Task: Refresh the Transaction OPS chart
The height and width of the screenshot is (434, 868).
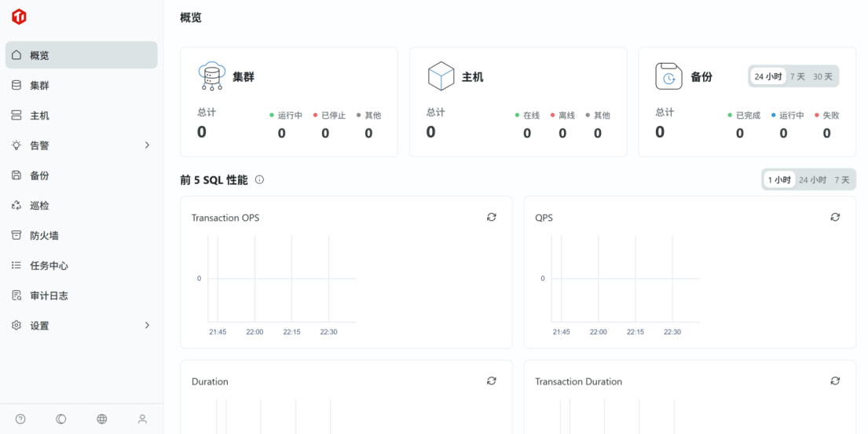Action: pyautogui.click(x=492, y=217)
